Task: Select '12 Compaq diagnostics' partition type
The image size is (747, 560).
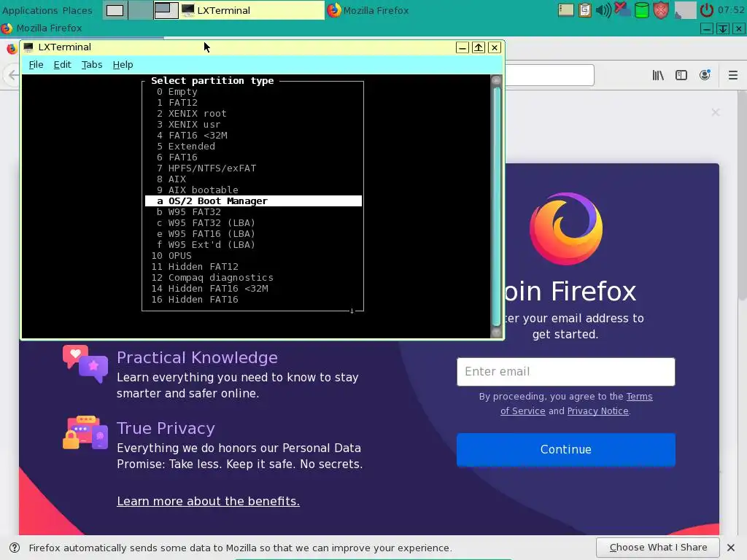Action: (253, 278)
